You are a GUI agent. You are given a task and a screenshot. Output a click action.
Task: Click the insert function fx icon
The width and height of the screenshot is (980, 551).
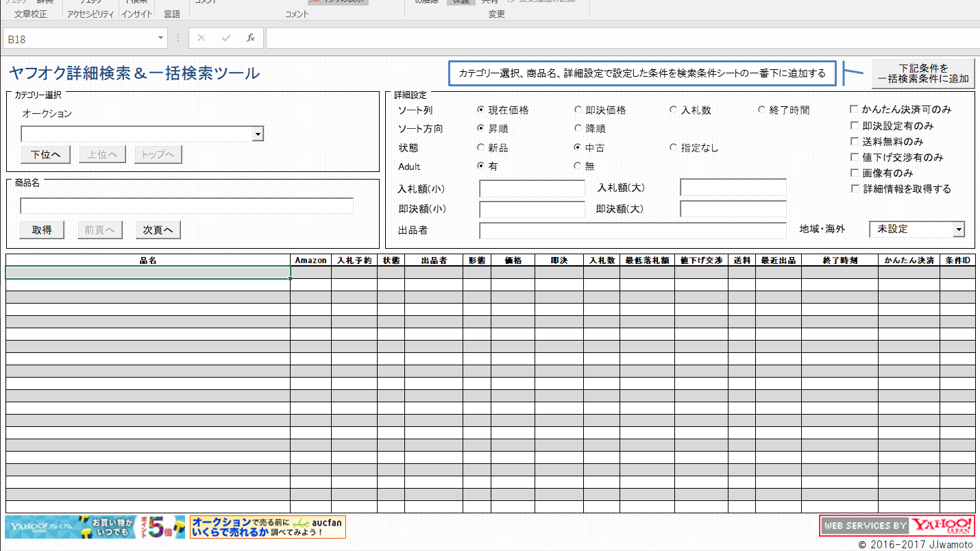[x=251, y=38]
